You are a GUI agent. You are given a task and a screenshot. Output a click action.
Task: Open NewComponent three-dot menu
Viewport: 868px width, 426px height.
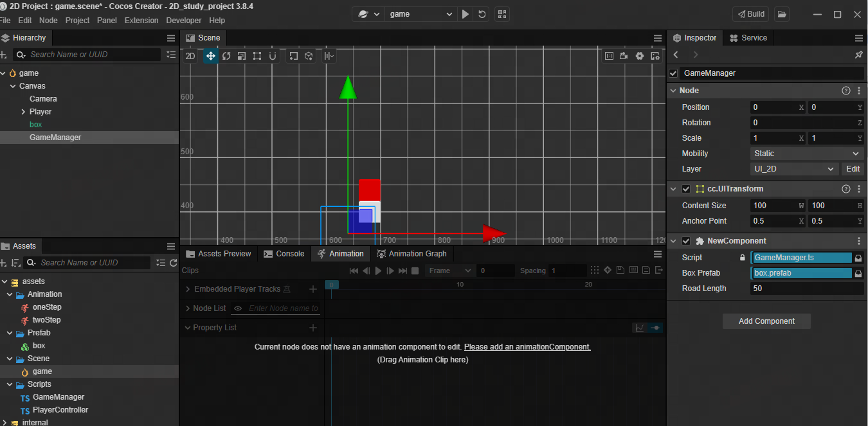[859, 241]
